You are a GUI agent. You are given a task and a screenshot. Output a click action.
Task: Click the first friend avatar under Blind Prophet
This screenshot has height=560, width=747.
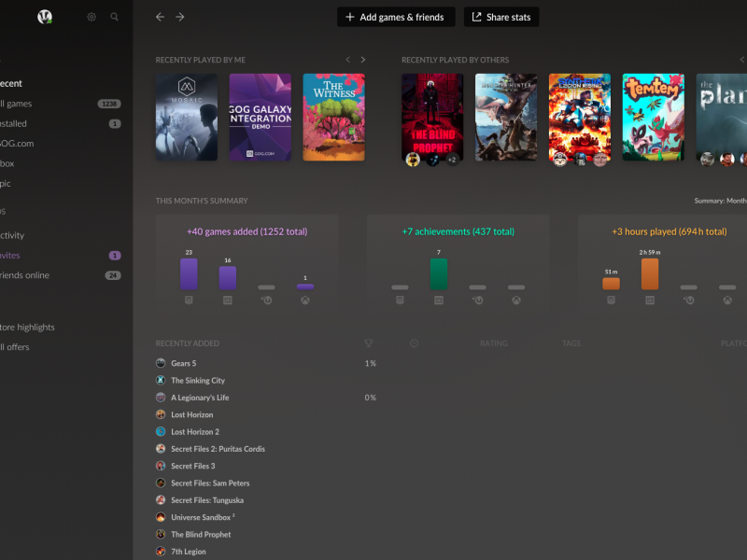tap(413, 160)
